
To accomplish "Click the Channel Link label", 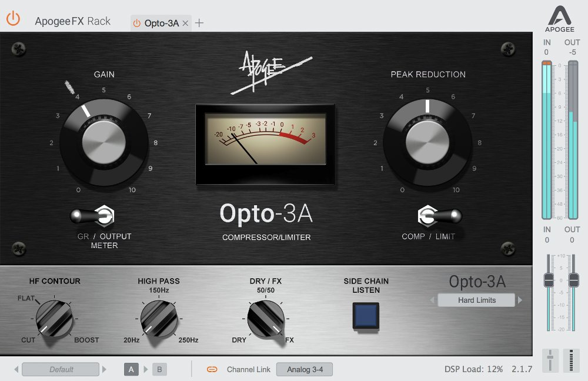I will pos(248,369).
